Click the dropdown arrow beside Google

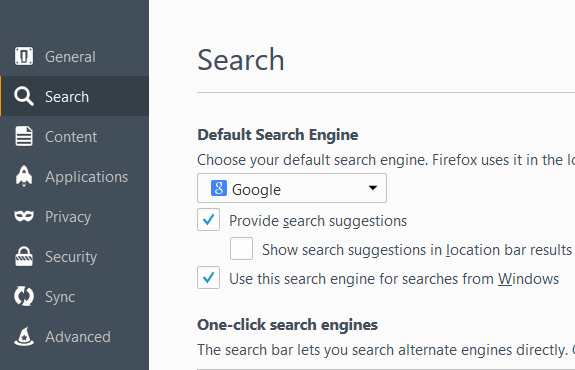point(373,188)
